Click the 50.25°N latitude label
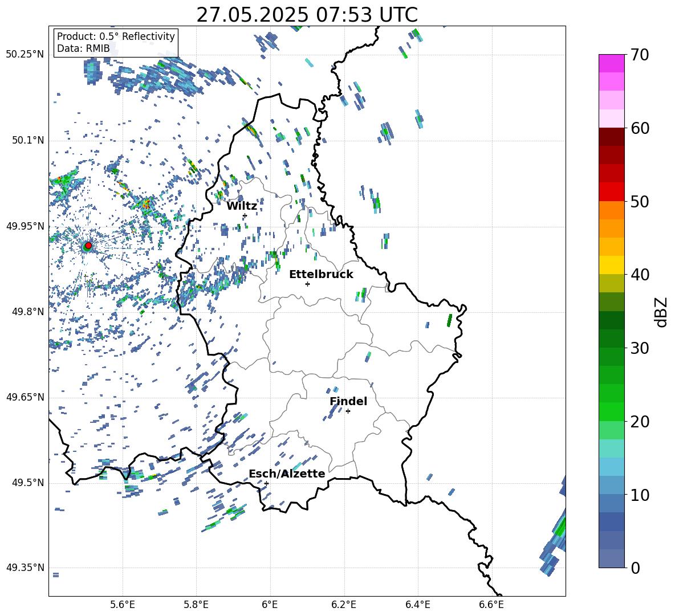Viewport: 675px width, 616px height. (25, 55)
